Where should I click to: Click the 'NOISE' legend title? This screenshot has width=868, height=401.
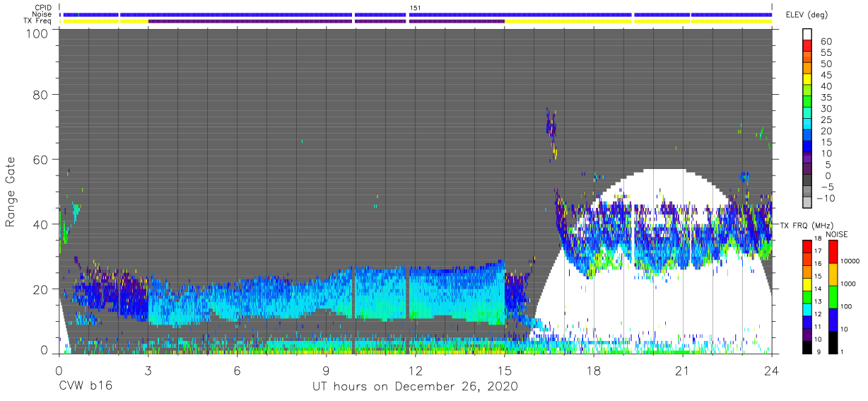point(836,234)
